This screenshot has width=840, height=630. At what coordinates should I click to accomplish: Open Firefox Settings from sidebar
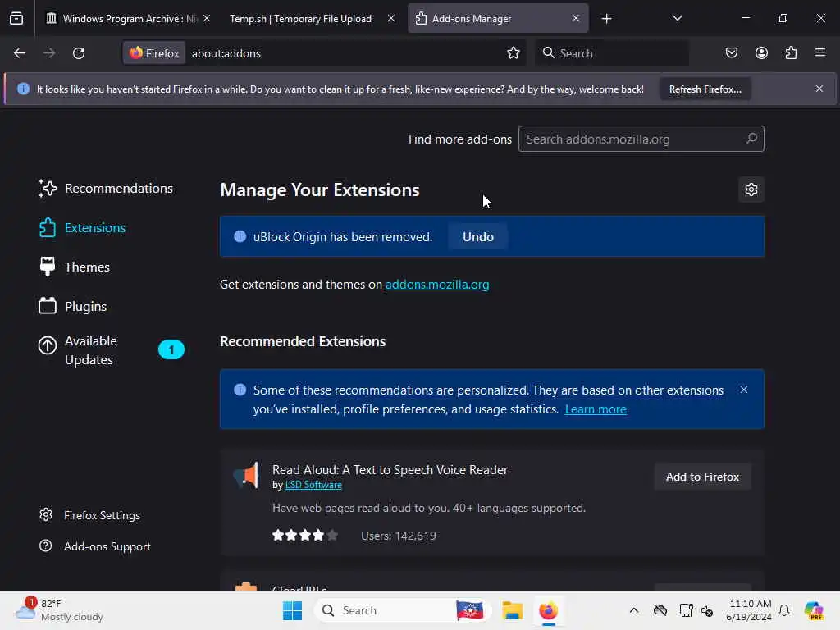pyautogui.click(x=90, y=515)
